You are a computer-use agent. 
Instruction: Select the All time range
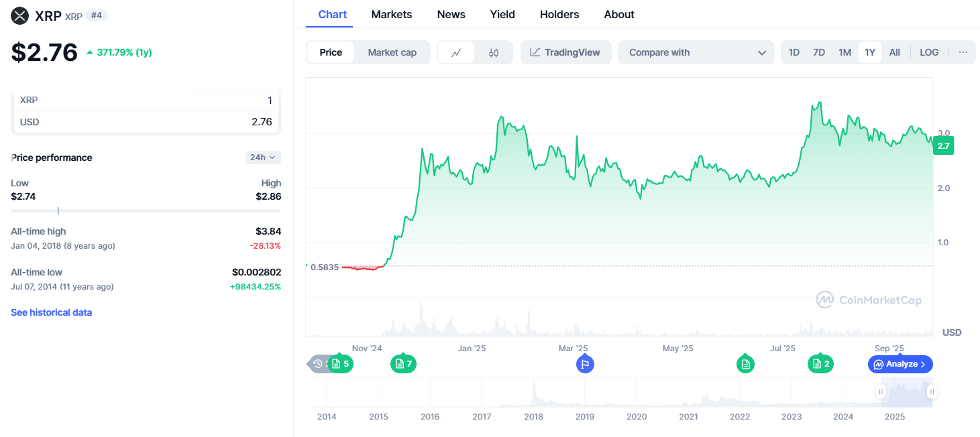tap(895, 52)
